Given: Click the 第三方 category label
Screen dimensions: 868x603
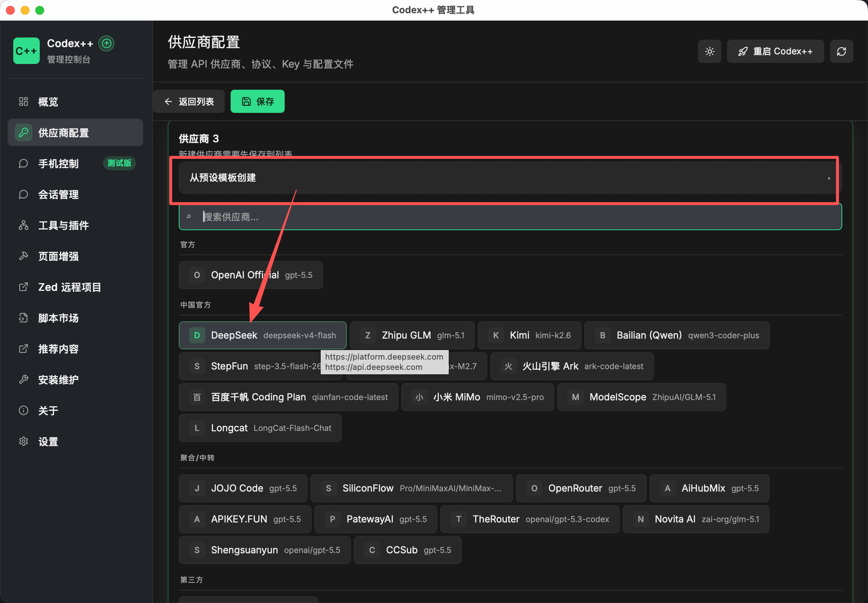Looking at the screenshot, I should pyautogui.click(x=192, y=579).
